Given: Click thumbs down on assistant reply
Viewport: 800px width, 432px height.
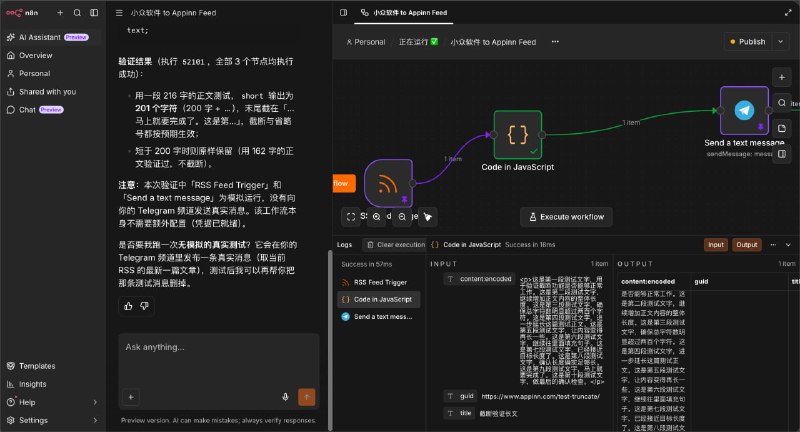Looking at the screenshot, I should pyautogui.click(x=144, y=306).
